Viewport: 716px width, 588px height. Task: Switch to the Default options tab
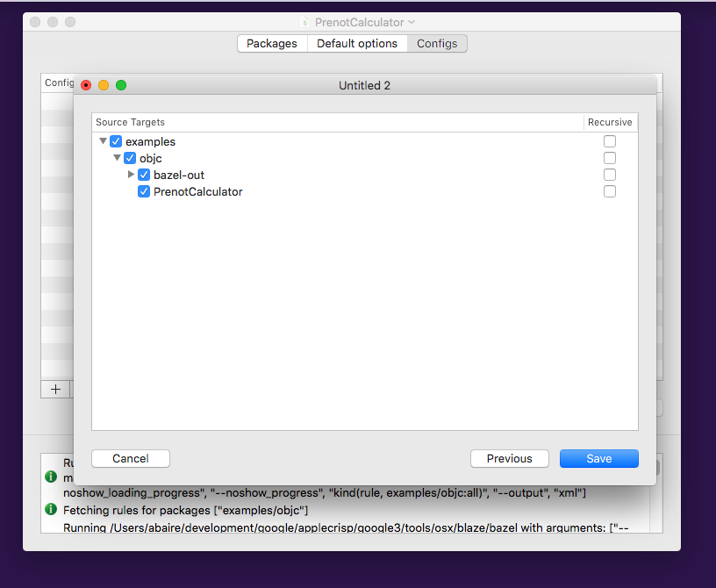(357, 43)
